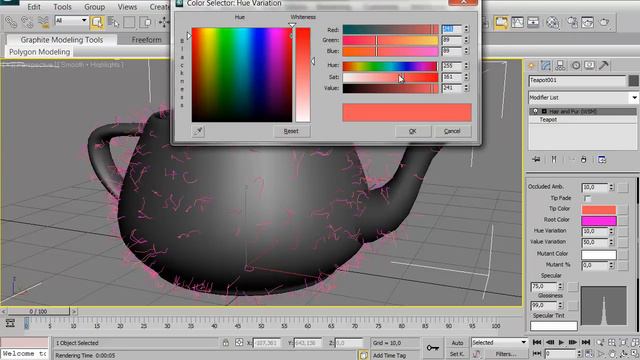Expand Hair and Fur modifier sub-levels
Screen dimensions: 640x360
click(x=544, y=111)
